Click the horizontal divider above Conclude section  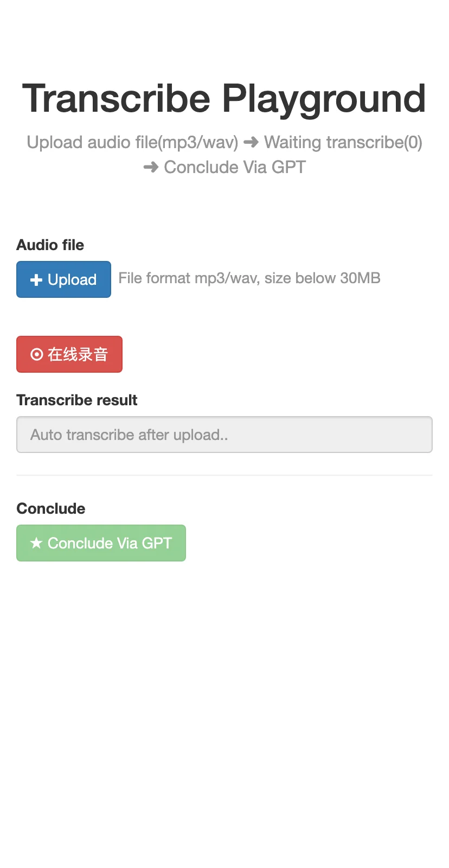[x=224, y=475]
